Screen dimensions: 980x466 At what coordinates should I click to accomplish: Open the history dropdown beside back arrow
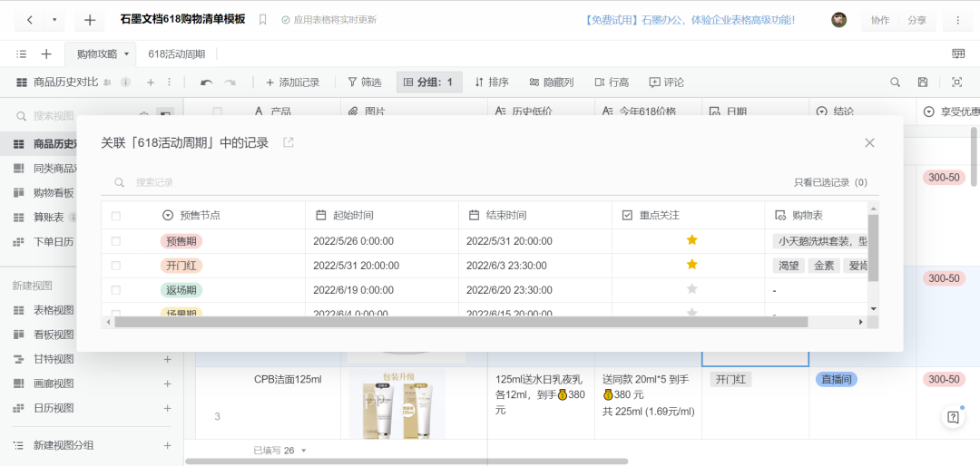point(54,20)
